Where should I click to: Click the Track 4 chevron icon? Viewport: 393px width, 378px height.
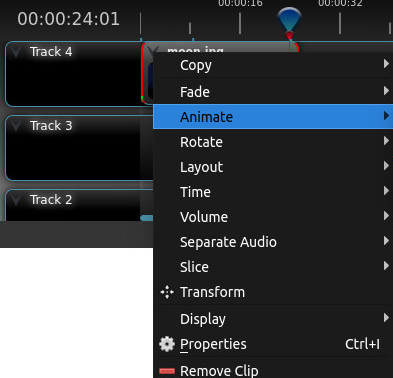16,52
